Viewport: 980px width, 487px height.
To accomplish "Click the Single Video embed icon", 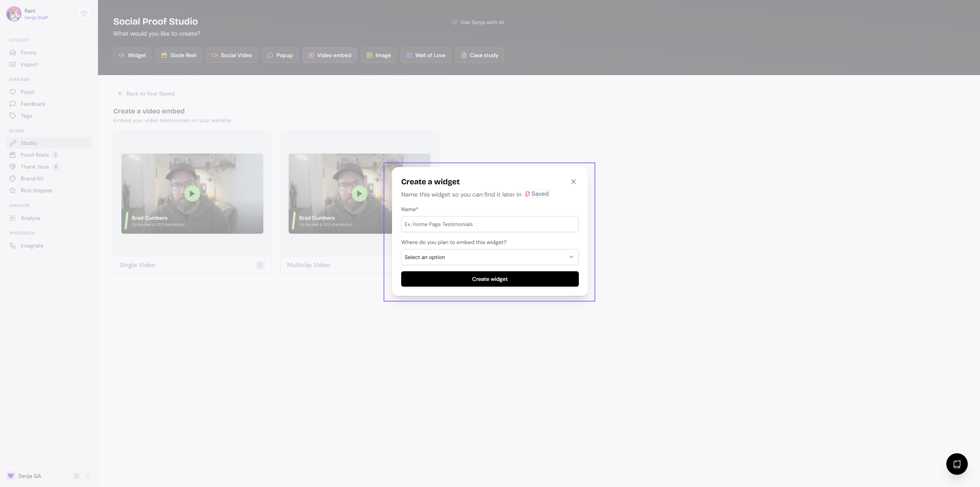I will tap(260, 265).
